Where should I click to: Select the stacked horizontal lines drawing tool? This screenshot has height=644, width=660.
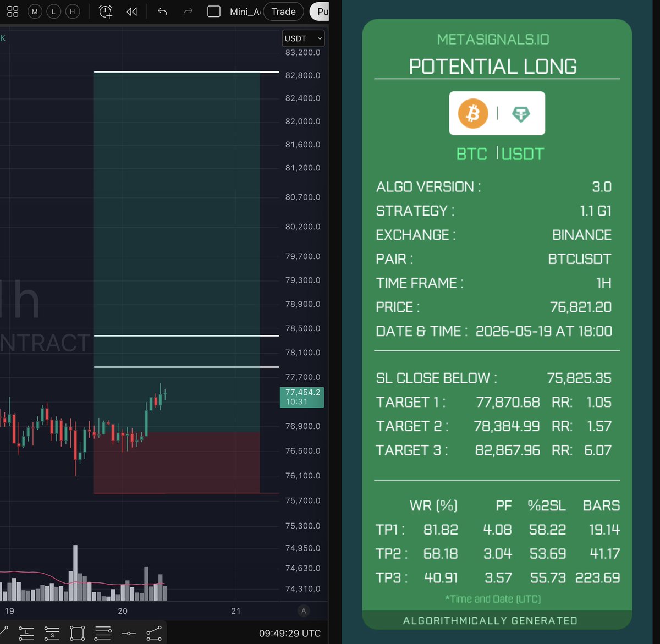(x=103, y=633)
